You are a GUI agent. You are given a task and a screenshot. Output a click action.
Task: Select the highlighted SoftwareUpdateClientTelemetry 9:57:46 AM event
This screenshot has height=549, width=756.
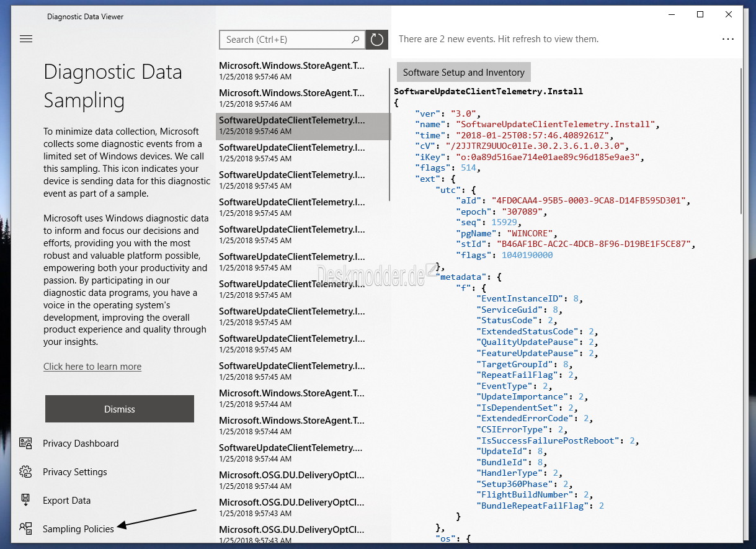pyautogui.click(x=303, y=126)
